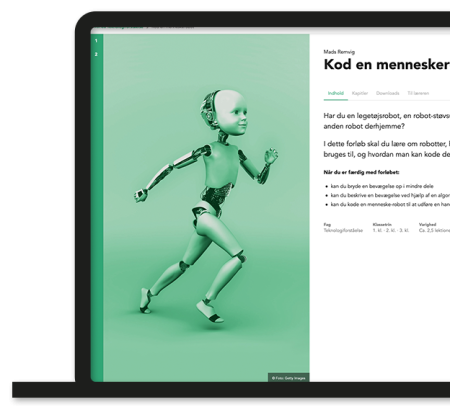The height and width of the screenshot is (410, 450).
Task: Click the author name 'Mads Remvig'
Action: [x=339, y=52]
